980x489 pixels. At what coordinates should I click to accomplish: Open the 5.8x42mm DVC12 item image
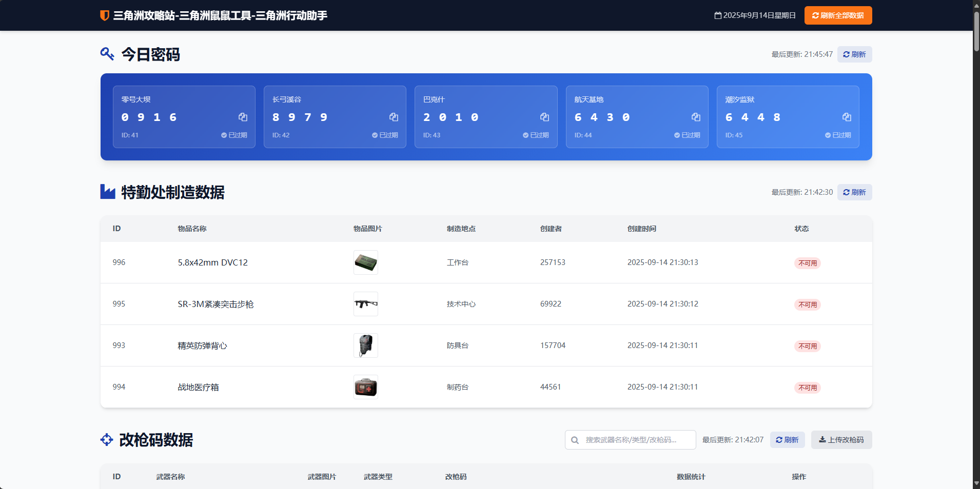tap(366, 262)
